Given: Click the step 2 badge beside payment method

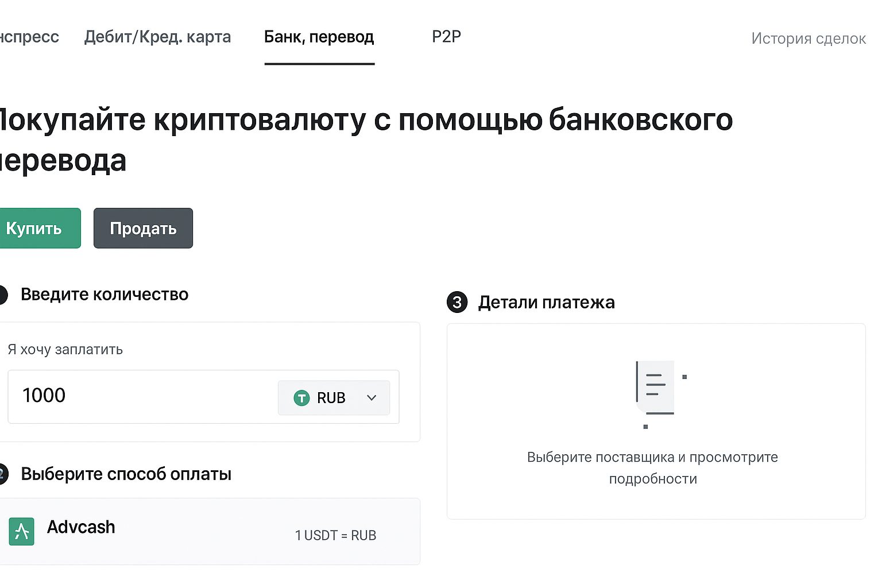Looking at the screenshot, I should [2, 474].
